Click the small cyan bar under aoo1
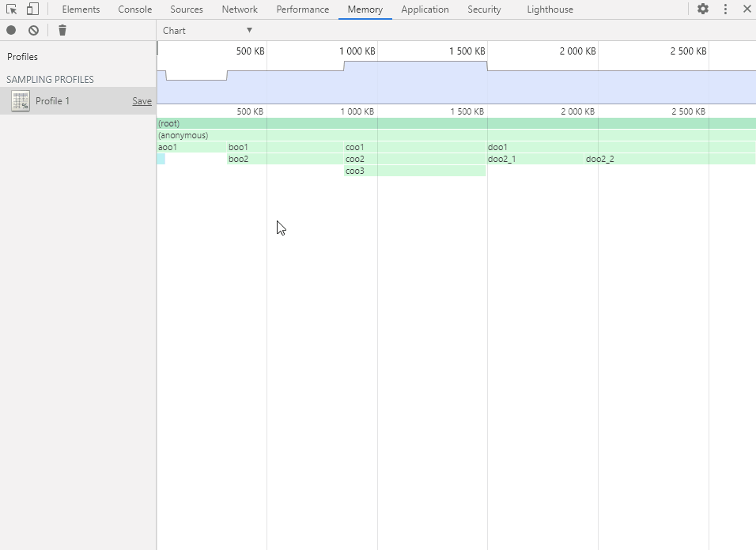Image resolution: width=756 pixels, height=550 pixels. (x=161, y=159)
